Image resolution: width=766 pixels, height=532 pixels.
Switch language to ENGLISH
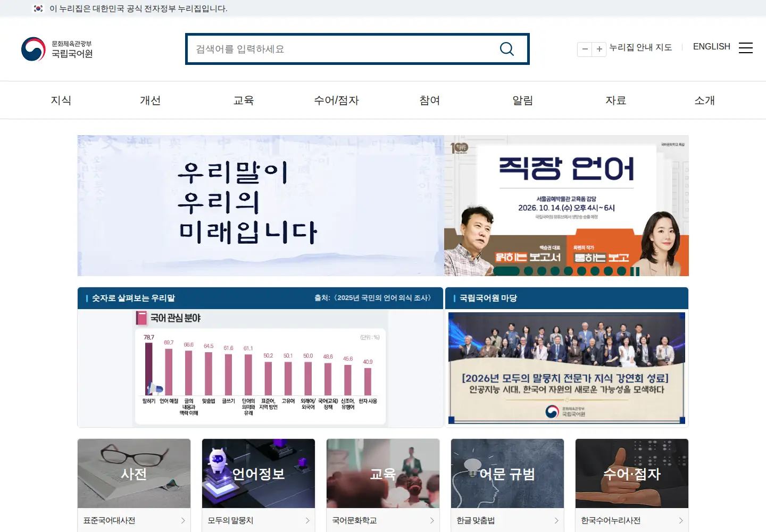pos(712,47)
